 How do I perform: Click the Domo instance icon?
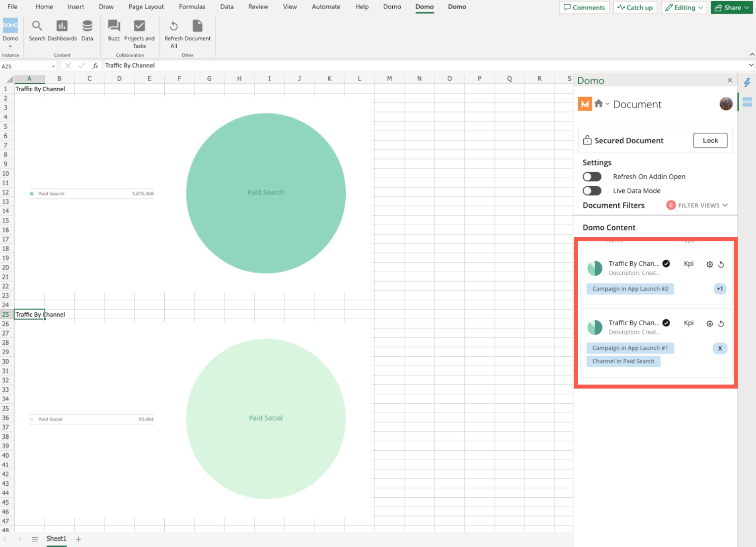(10, 26)
